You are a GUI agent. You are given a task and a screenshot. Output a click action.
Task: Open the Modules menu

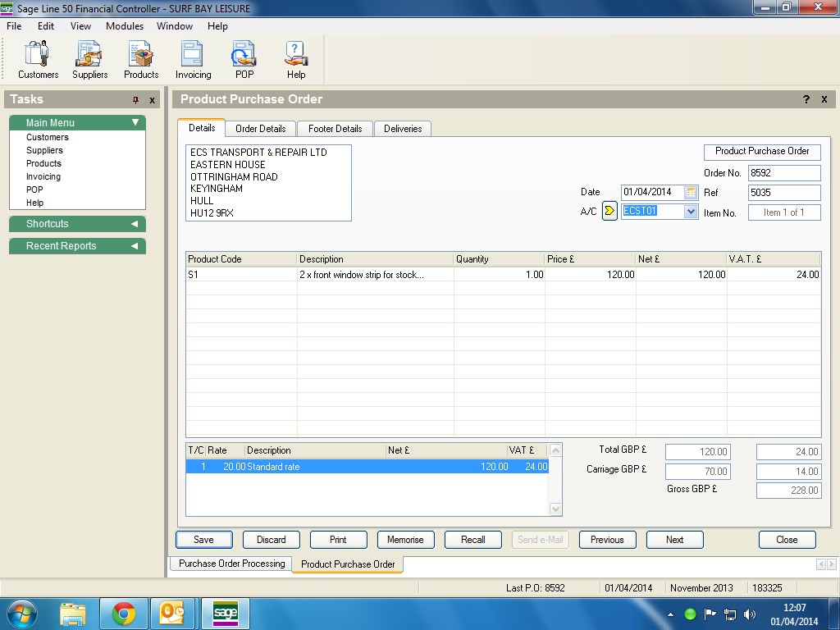[x=125, y=26]
